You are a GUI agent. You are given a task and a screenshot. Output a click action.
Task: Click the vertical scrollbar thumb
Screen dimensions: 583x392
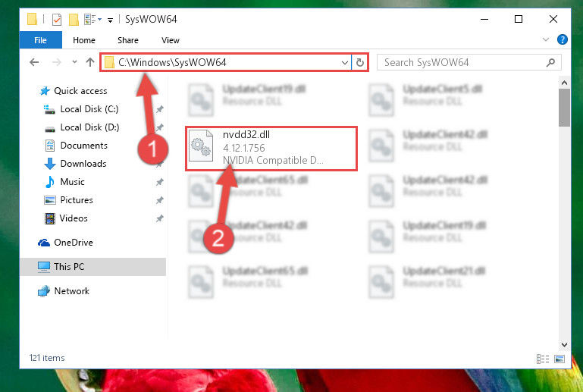pos(564,107)
